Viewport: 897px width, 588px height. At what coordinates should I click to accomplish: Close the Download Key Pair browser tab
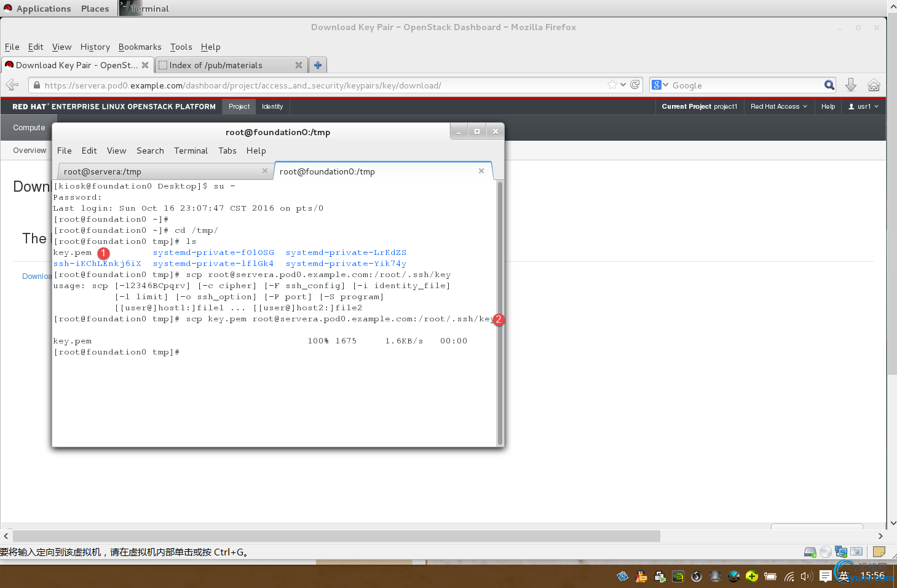coord(145,65)
